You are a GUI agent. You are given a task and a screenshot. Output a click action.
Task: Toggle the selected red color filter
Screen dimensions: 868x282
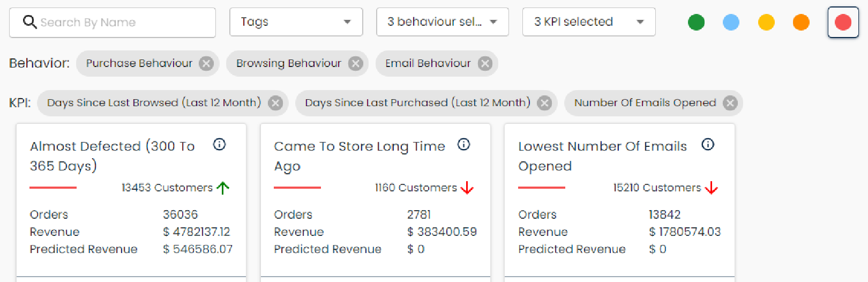click(x=843, y=23)
